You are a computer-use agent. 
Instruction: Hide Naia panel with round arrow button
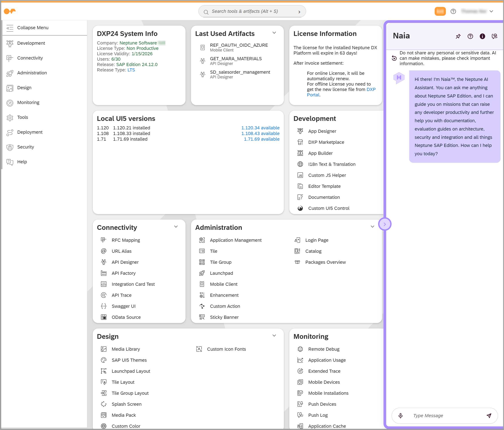pyautogui.click(x=385, y=224)
